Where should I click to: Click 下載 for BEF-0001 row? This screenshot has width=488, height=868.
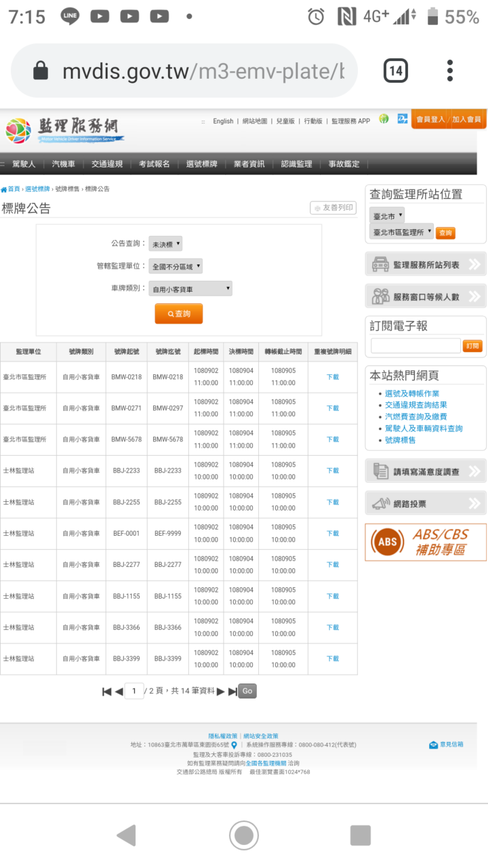332,533
